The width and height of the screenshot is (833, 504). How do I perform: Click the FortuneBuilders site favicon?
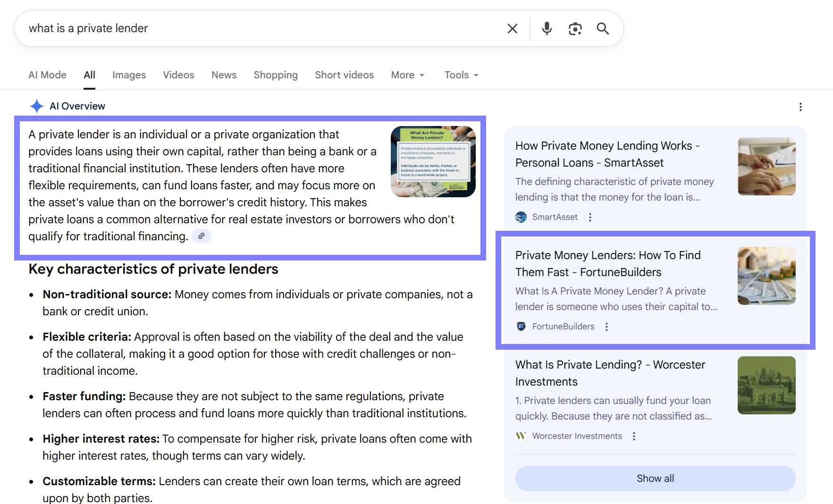(521, 326)
